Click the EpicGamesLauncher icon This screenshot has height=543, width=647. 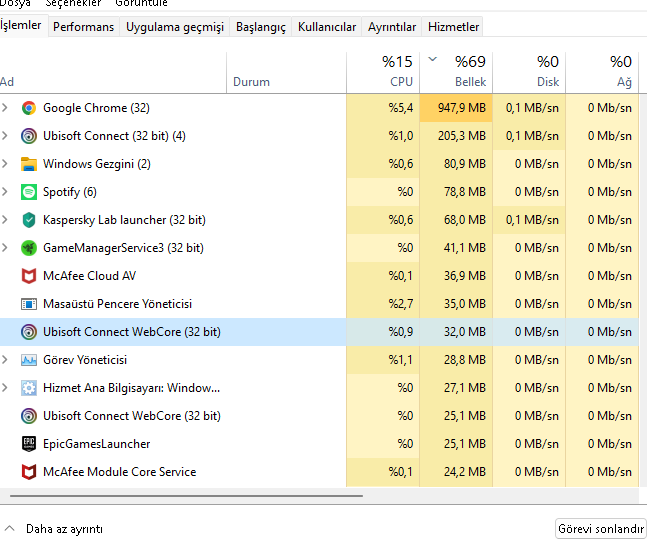(29, 444)
